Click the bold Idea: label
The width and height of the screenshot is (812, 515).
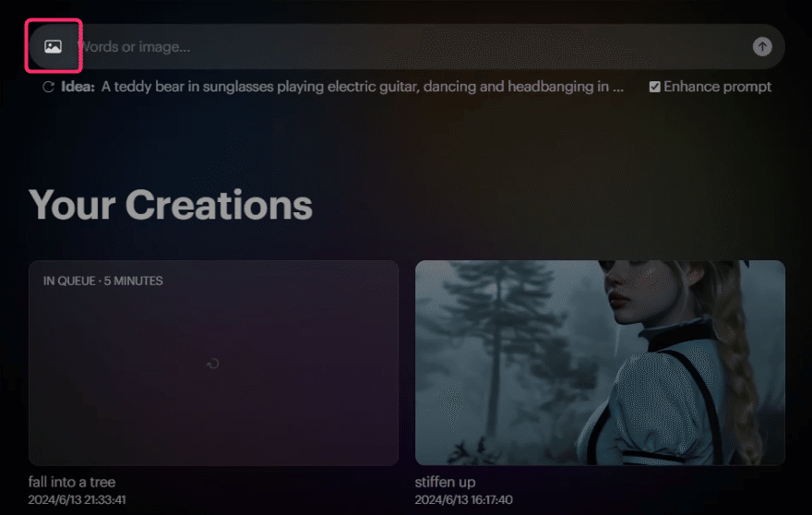click(78, 87)
